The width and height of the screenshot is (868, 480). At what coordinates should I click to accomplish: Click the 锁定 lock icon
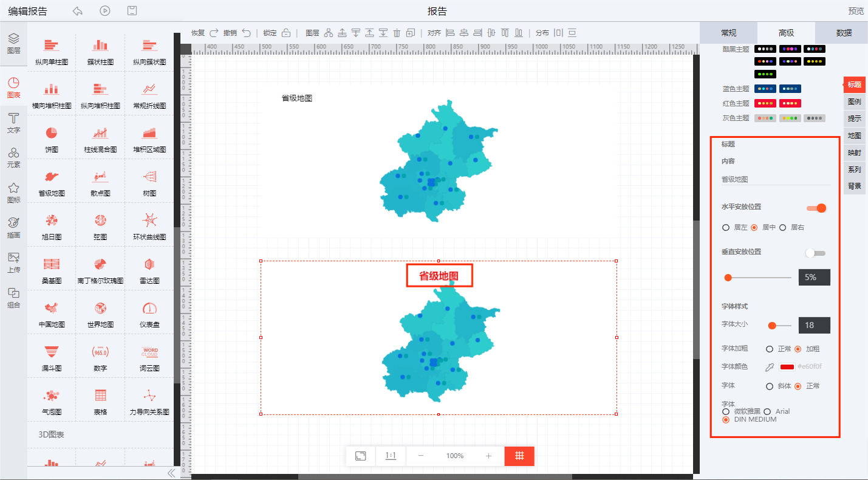click(x=286, y=33)
